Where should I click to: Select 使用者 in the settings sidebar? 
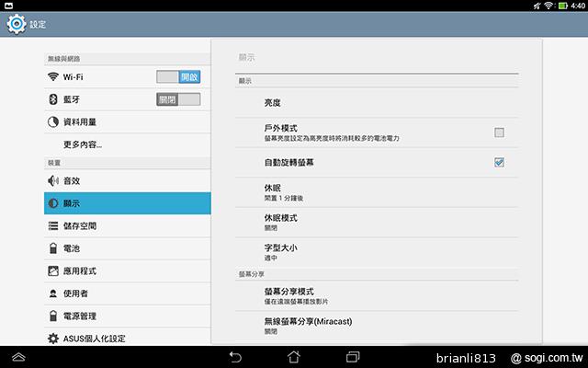point(128,293)
